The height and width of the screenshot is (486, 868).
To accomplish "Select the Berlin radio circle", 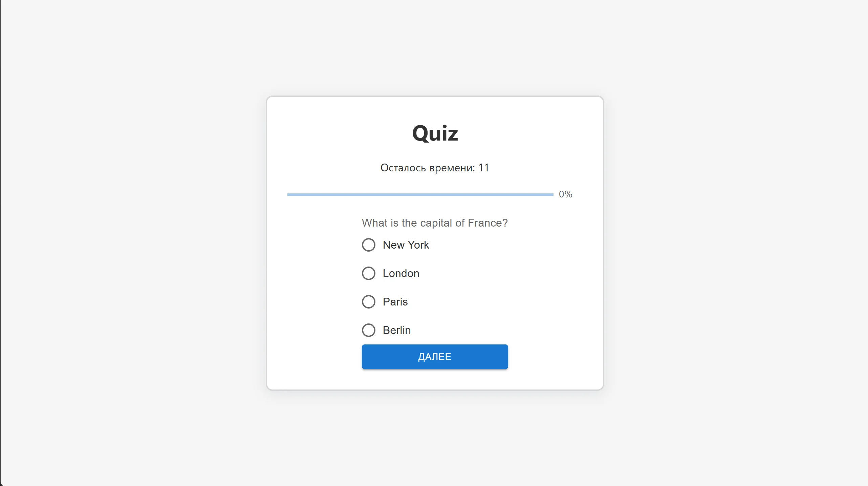I will [x=368, y=330].
